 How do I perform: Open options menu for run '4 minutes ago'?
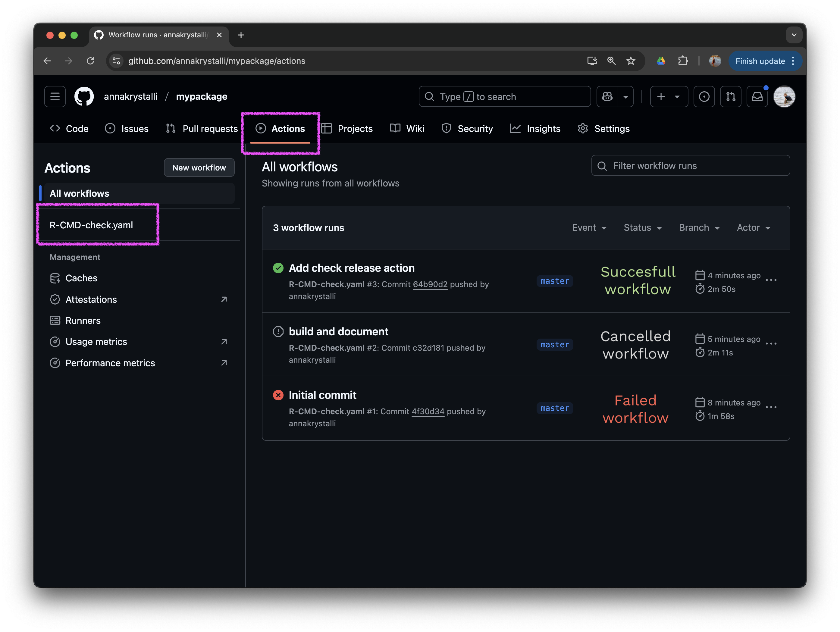click(x=771, y=280)
